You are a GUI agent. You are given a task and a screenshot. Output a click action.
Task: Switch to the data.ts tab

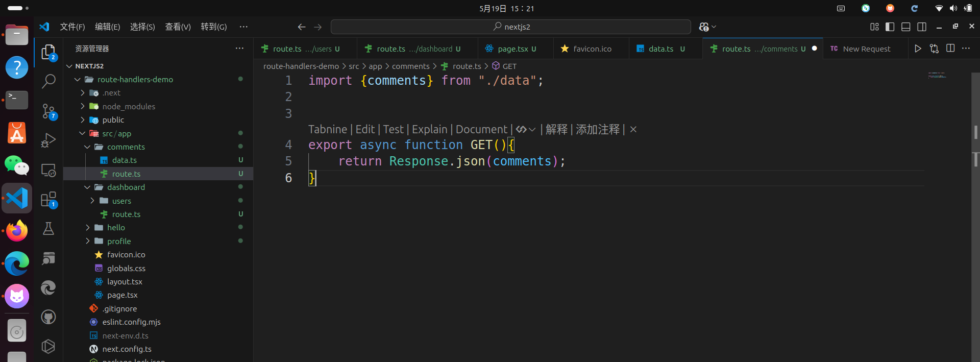[660, 49]
